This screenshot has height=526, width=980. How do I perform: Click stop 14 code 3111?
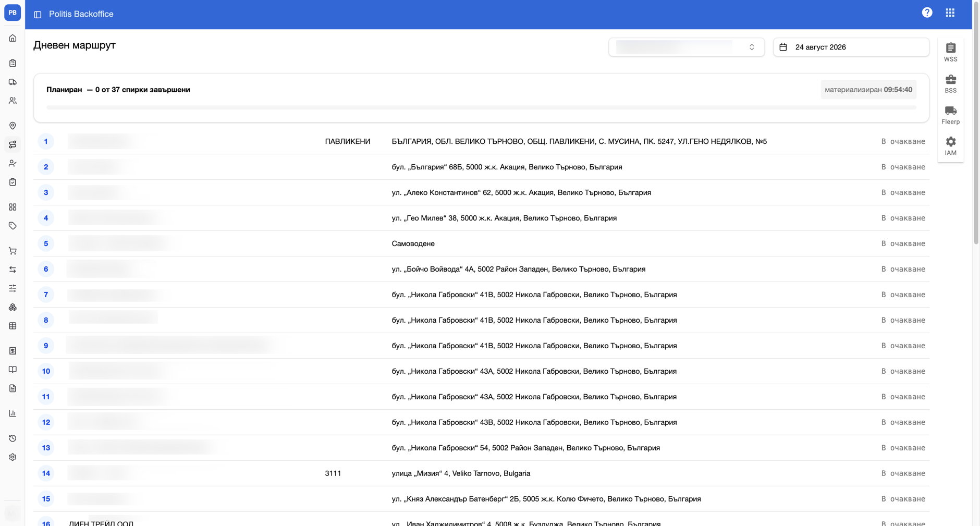333,473
